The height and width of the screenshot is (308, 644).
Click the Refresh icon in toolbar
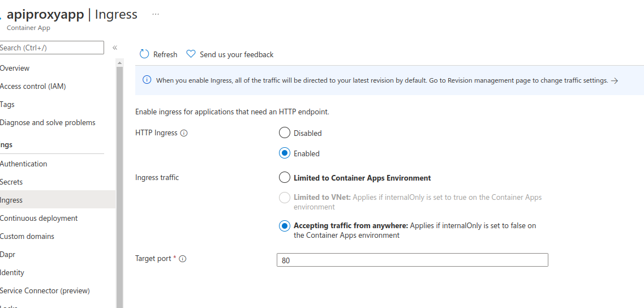144,54
